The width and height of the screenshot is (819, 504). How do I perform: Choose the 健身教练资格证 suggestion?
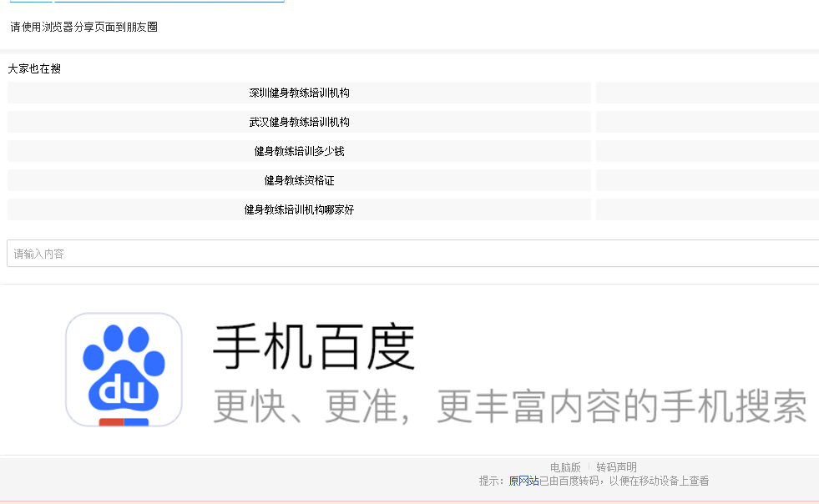click(299, 181)
